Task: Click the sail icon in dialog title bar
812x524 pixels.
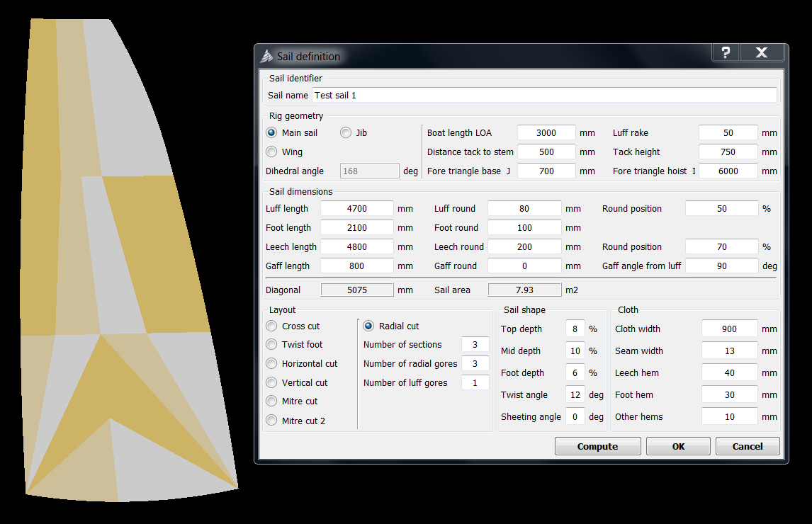Action: pyautogui.click(x=267, y=56)
